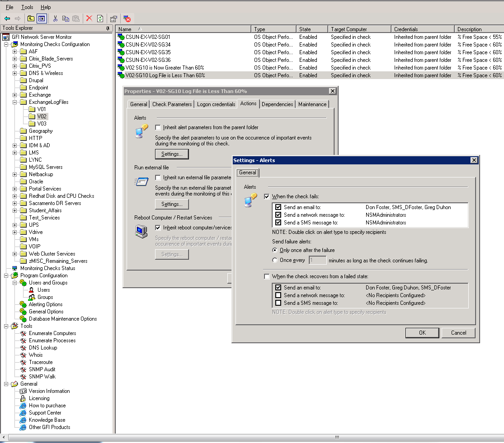504x443 pixels.
Task: Click the Cut scissors toolbar icon
Action: pyautogui.click(x=55, y=19)
